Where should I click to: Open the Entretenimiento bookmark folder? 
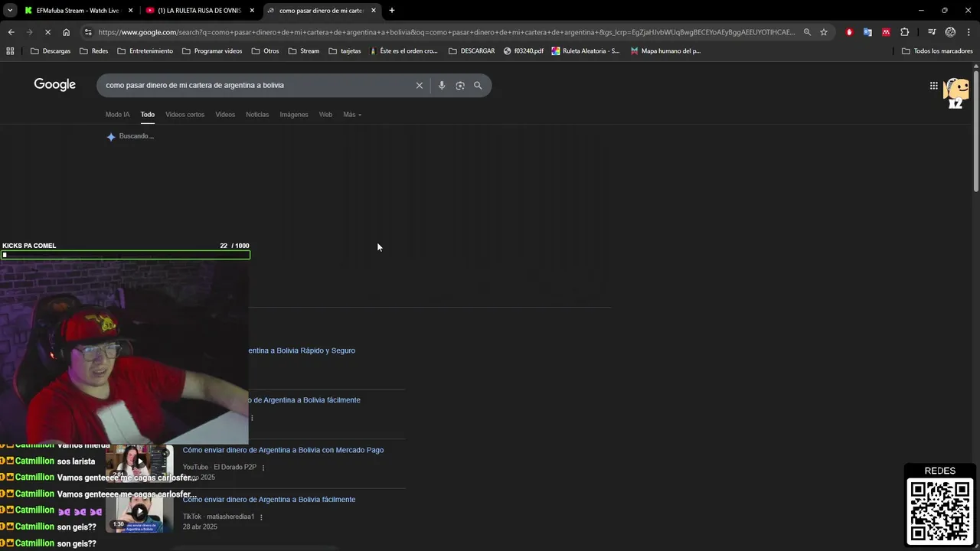tap(145, 51)
